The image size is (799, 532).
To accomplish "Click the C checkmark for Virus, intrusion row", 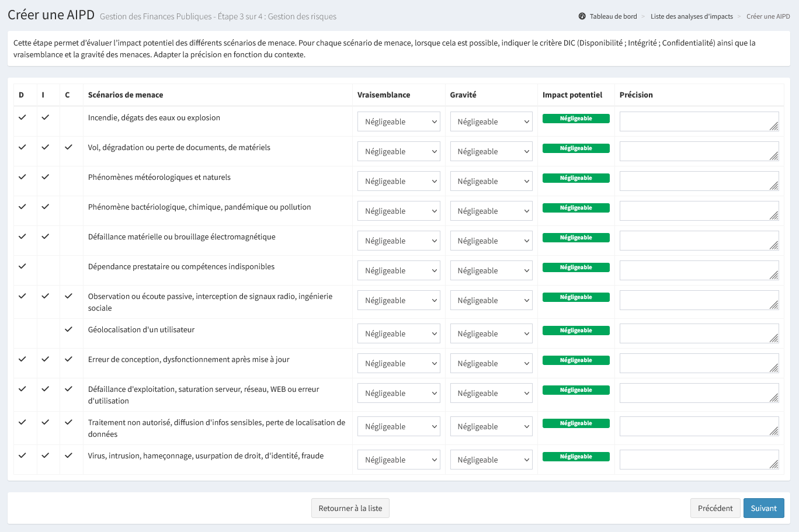I will (68, 455).
